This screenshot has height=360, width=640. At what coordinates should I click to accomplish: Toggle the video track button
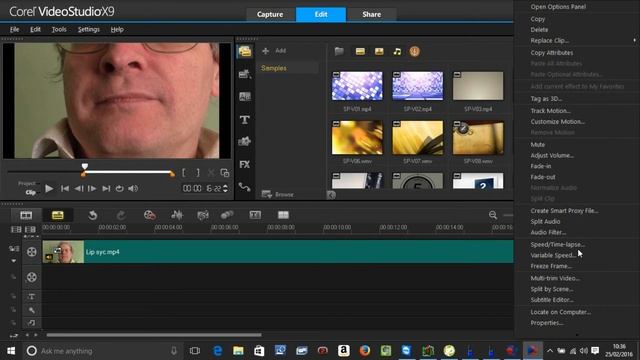click(x=31, y=252)
